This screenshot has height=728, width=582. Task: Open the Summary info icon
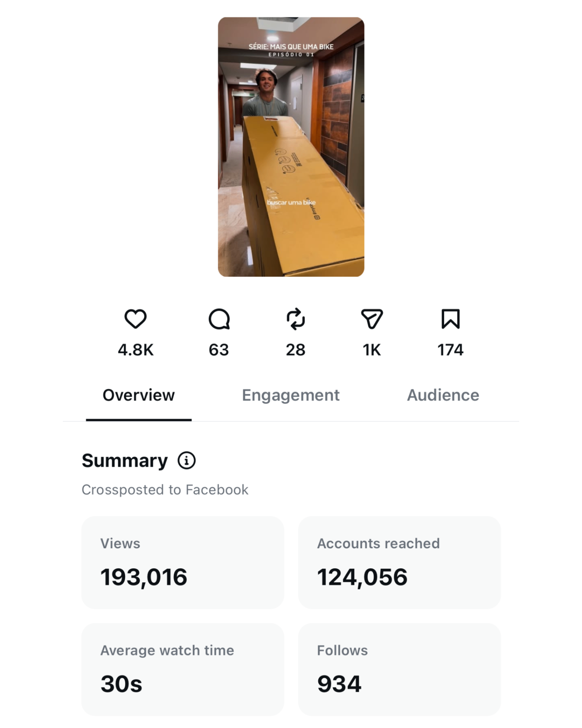(187, 461)
